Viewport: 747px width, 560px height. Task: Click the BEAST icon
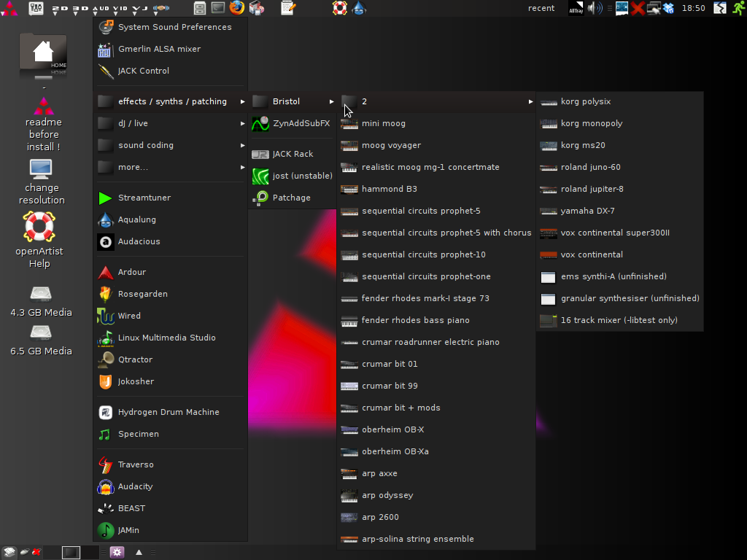(105, 508)
